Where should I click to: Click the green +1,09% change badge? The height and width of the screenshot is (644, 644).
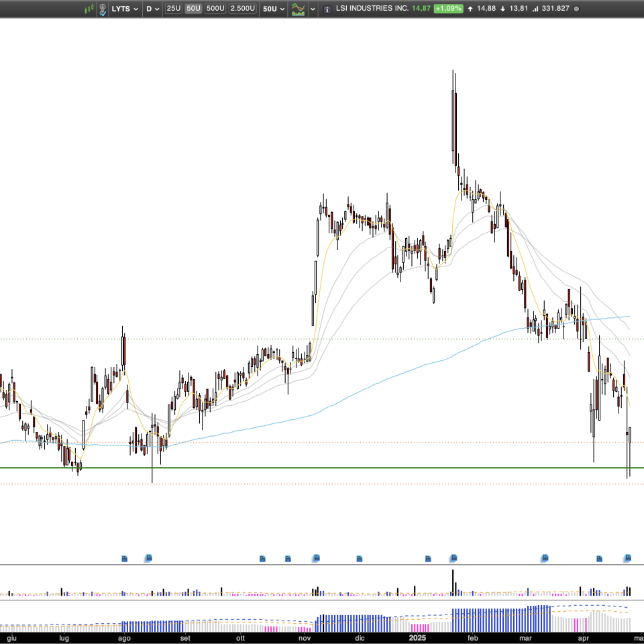[x=449, y=8]
